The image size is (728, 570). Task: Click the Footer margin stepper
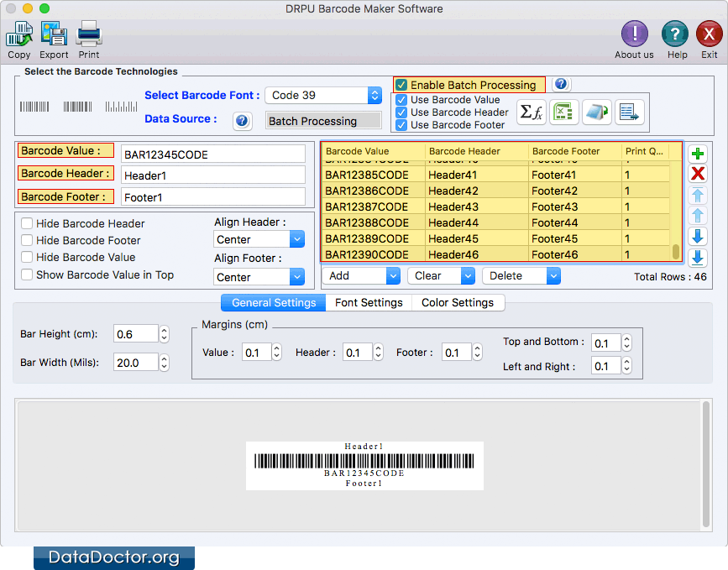pos(477,353)
